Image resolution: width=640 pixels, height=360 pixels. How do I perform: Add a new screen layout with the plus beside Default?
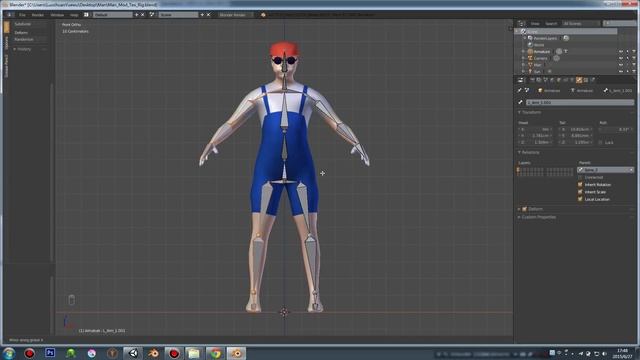[x=137, y=15]
